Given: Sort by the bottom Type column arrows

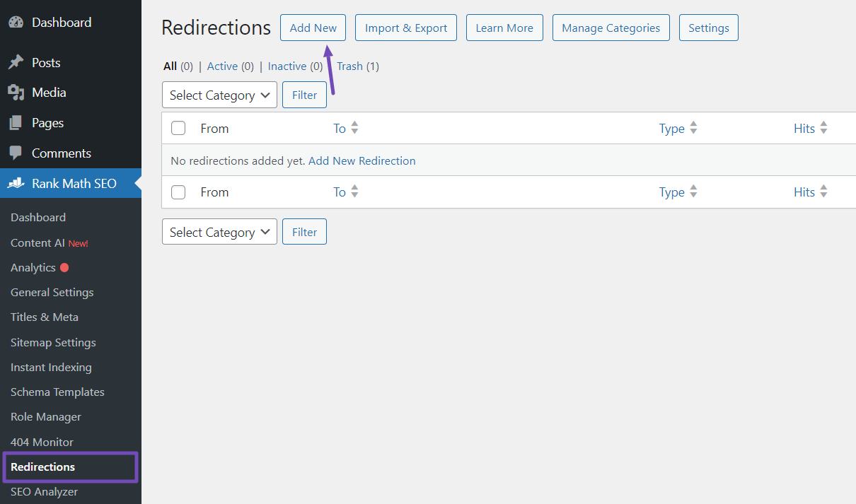Looking at the screenshot, I should (x=693, y=192).
